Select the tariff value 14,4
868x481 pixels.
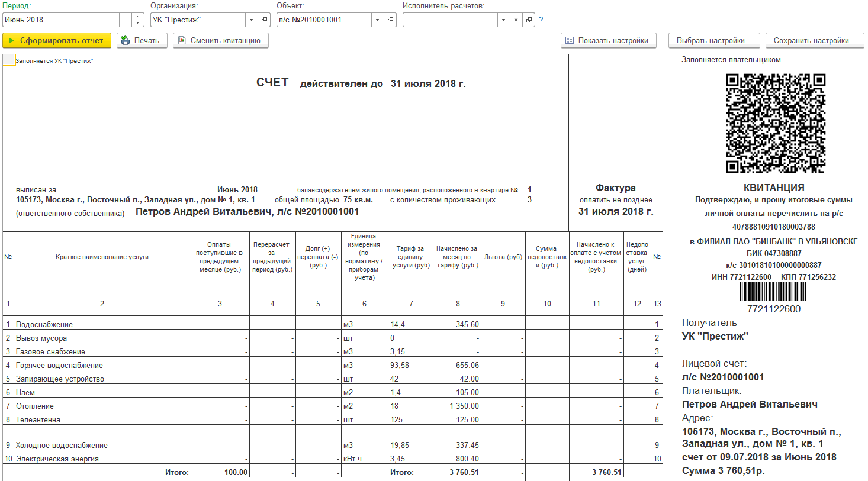point(397,325)
